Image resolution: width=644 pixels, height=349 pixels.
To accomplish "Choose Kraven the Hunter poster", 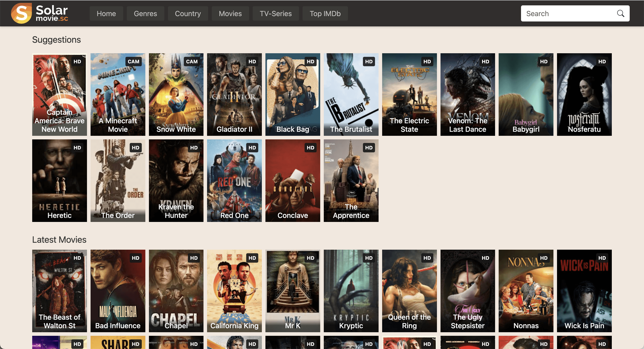I will (176, 181).
